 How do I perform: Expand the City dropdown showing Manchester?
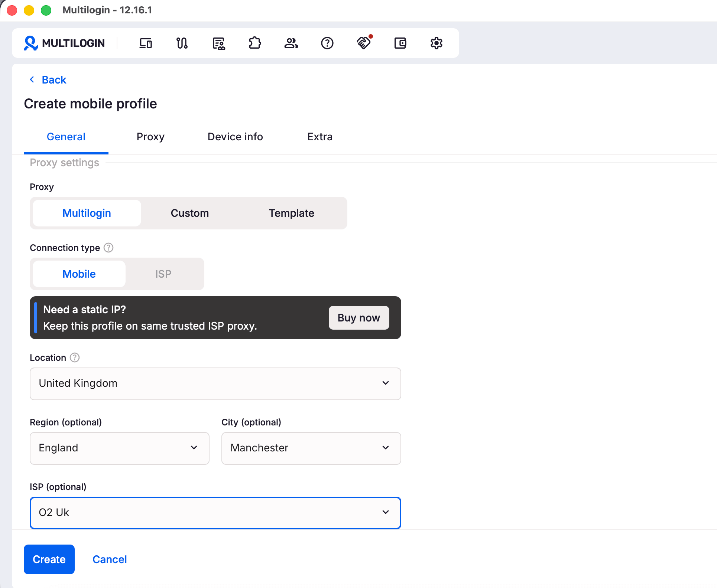[311, 448]
